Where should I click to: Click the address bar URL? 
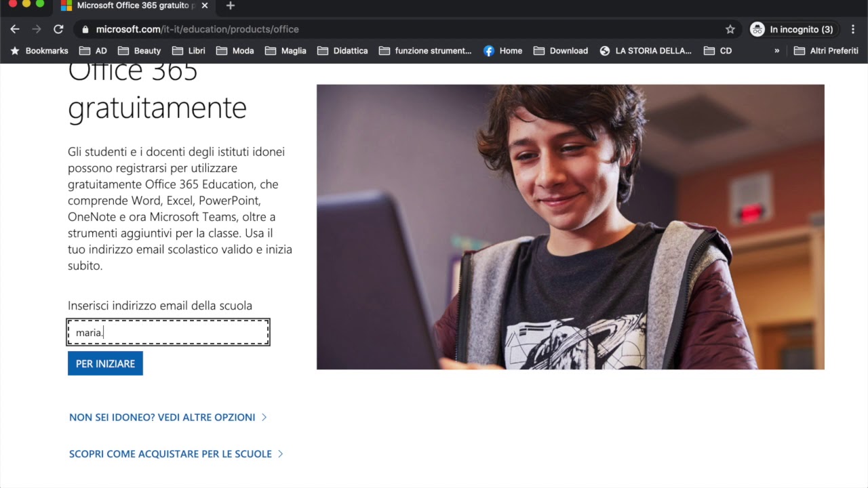(197, 29)
